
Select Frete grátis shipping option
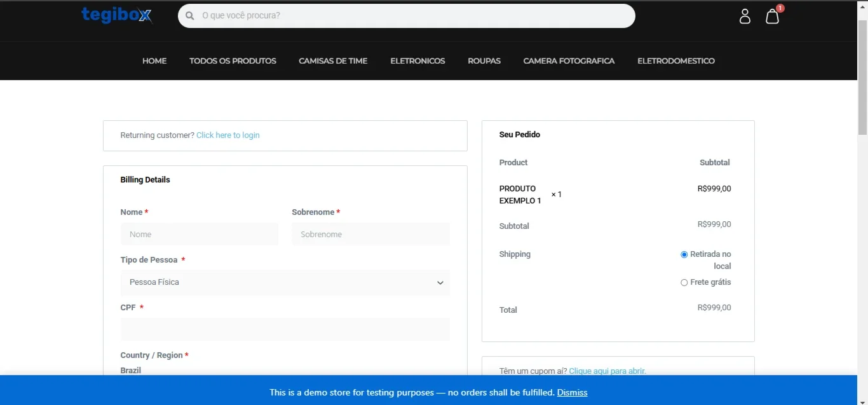(684, 282)
